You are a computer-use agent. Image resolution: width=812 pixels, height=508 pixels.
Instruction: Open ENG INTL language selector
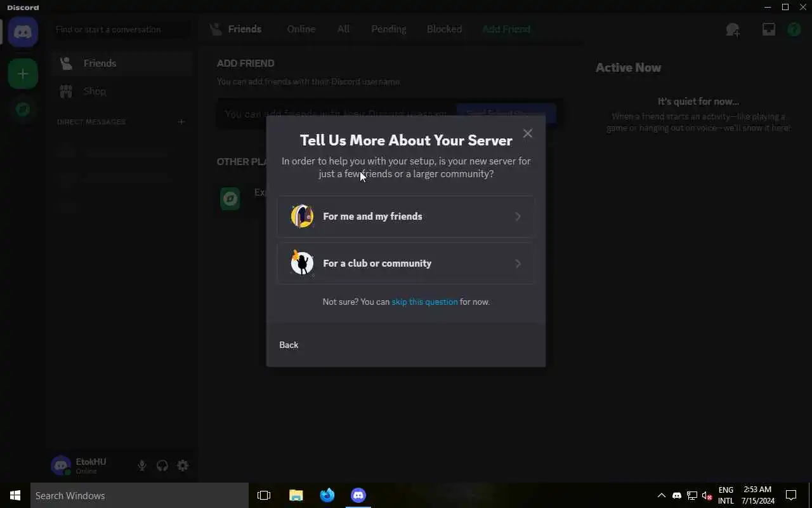pyautogui.click(x=726, y=495)
